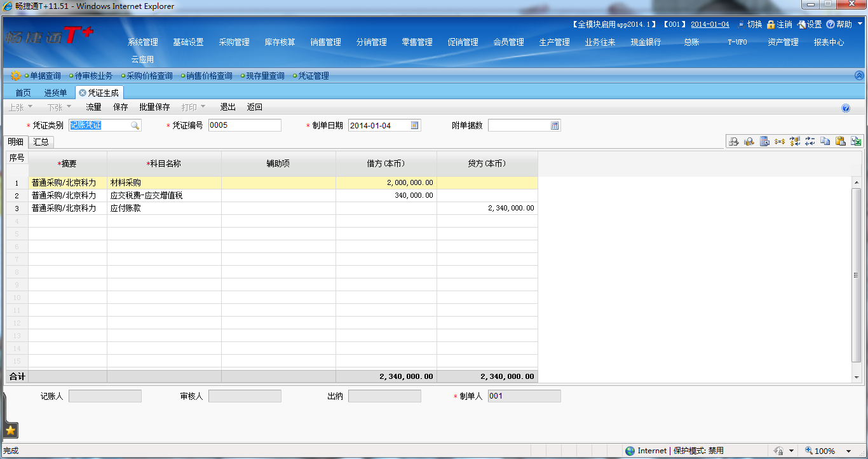Image resolution: width=868 pixels, height=459 pixels.
Task: Click the 凭证编号 field showing 0005
Action: click(x=245, y=125)
